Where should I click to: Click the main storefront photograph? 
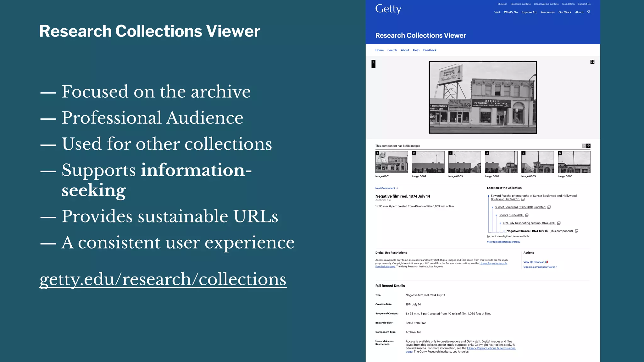[x=483, y=97]
